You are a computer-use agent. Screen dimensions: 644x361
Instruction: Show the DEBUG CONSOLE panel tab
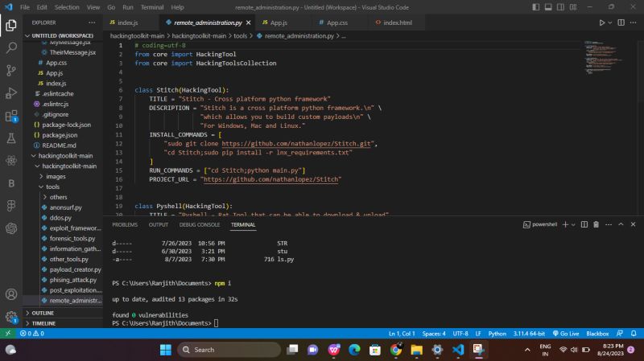[199, 225]
